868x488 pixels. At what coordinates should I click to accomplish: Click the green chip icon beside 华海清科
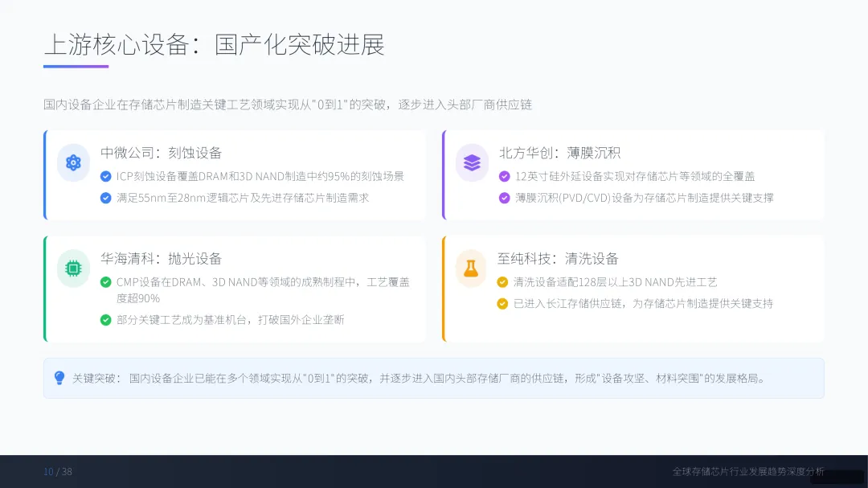73,268
